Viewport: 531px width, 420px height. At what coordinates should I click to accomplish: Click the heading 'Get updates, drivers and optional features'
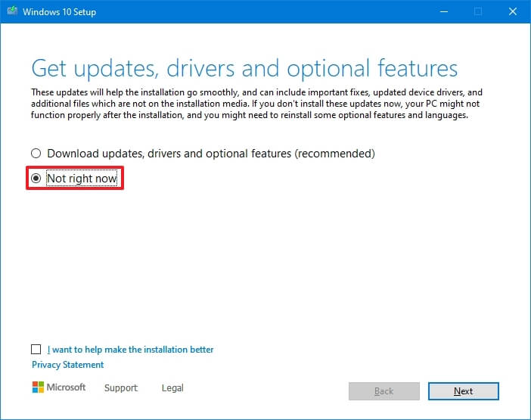point(244,69)
